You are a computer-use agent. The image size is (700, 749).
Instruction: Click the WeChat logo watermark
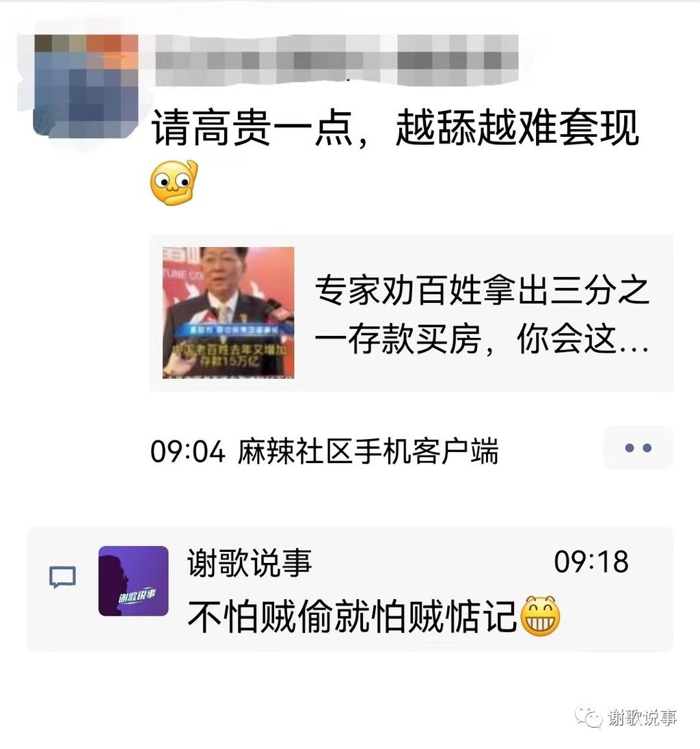[589, 717]
